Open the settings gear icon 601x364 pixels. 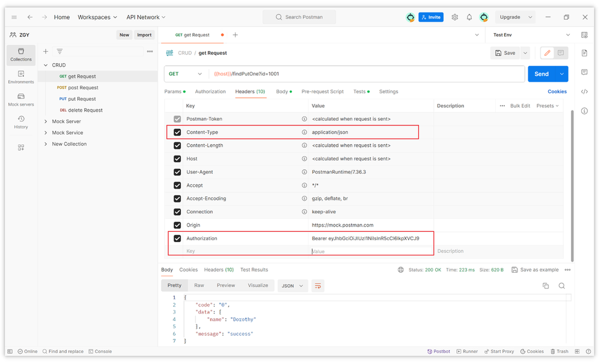455,17
